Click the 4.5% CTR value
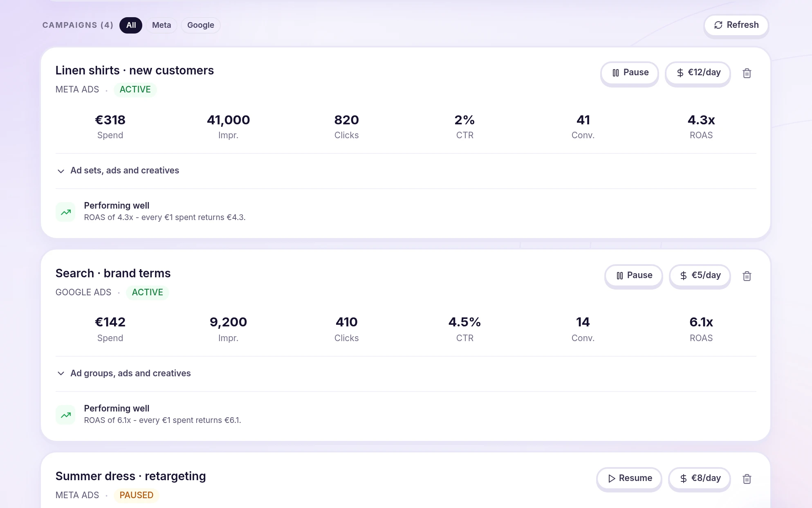This screenshot has height=508, width=812. pyautogui.click(x=464, y=322)
